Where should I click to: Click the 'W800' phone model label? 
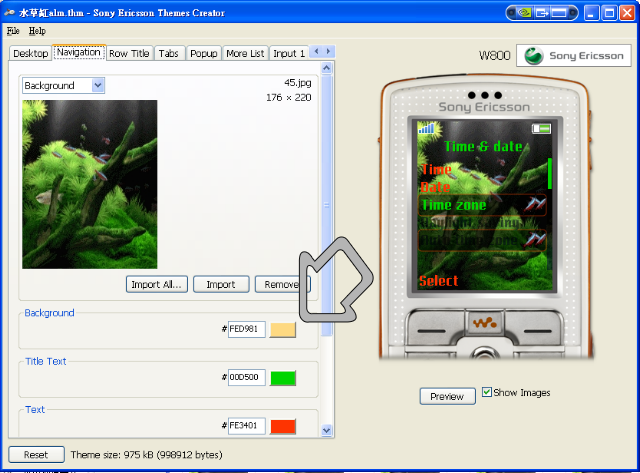coord(495,56)
